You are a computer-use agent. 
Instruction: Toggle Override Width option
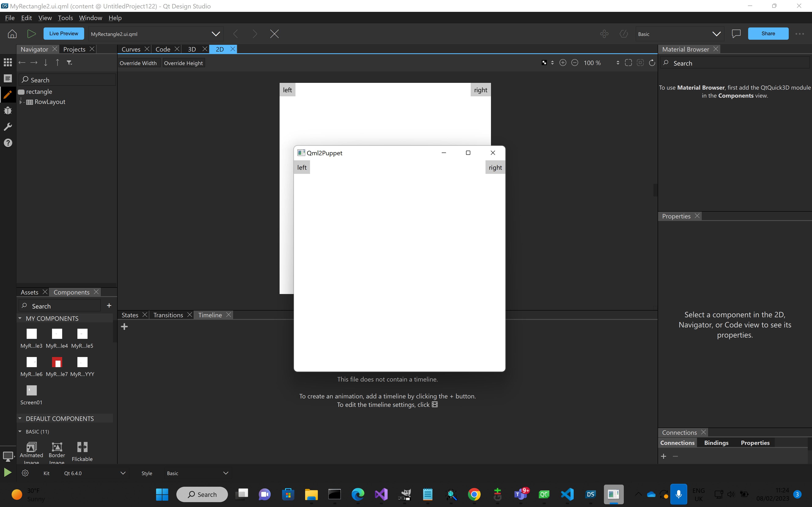tap(138, 63)
